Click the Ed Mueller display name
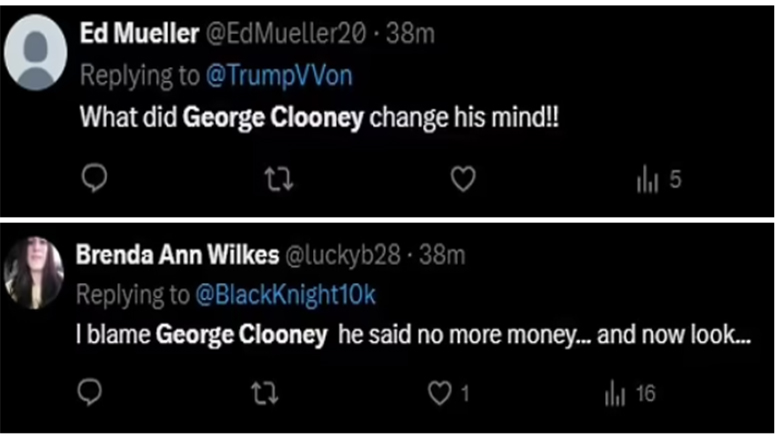782x440 pixels. [140, 33]
